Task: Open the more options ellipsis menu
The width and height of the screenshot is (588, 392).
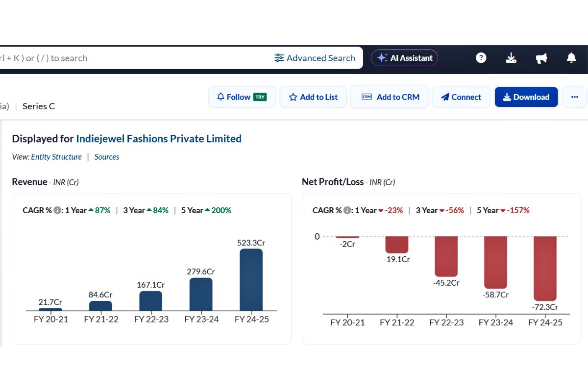Action: point(575,97)
